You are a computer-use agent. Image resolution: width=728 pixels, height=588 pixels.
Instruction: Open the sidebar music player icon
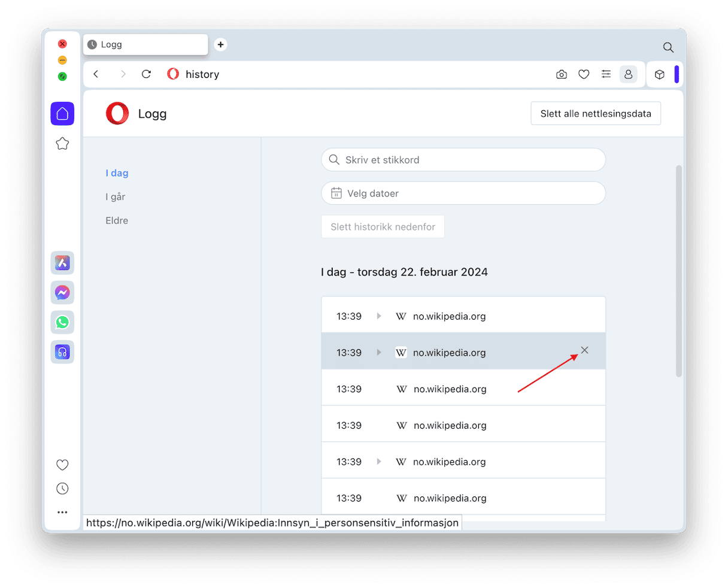coord(62,352)
